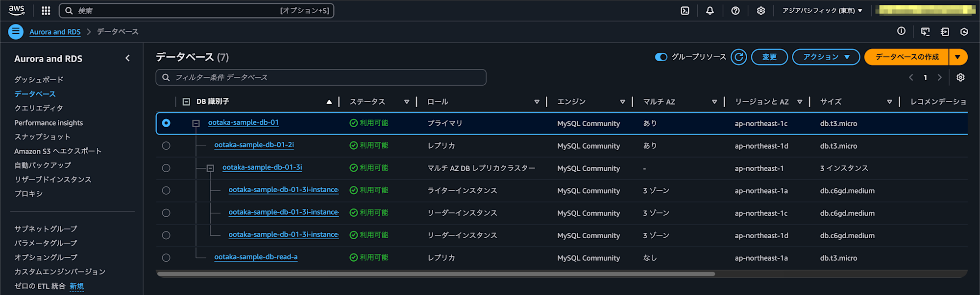This screenshot has height=295, width=980.
Task: Open the Actions dropdown
Action: point(826,57)
